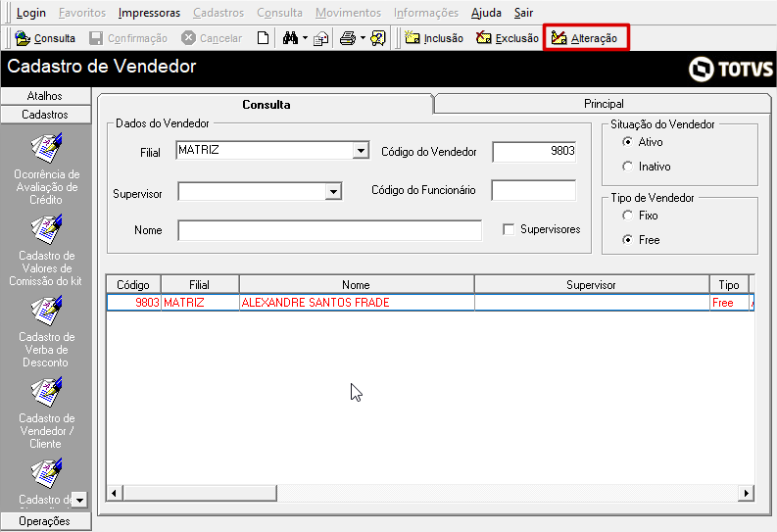
Task: Click the Código do Funcionário field
Action: [x=534, y=190]
